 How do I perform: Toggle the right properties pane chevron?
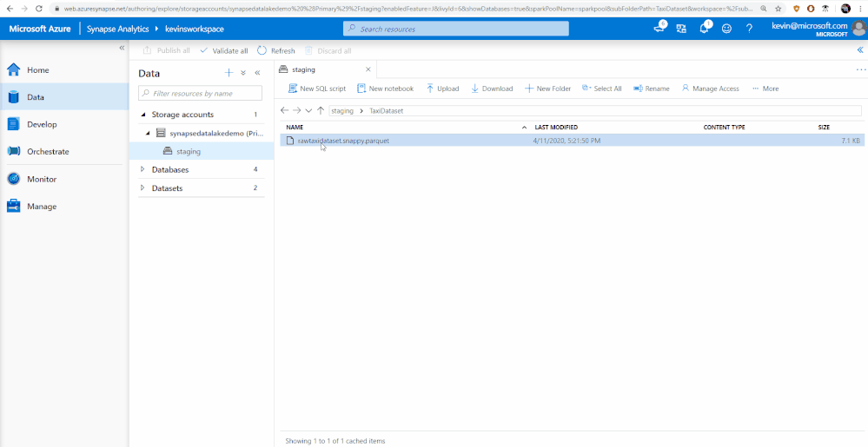coord(861,50)
